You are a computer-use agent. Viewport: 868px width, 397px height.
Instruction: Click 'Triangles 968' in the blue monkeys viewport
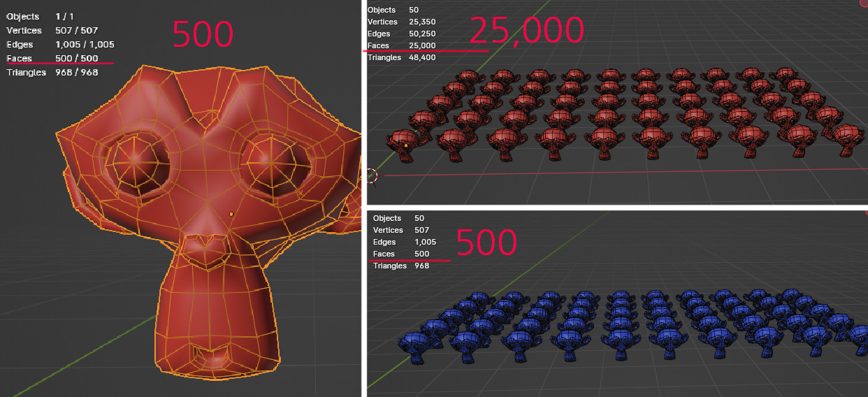click(x=401, y=266)
